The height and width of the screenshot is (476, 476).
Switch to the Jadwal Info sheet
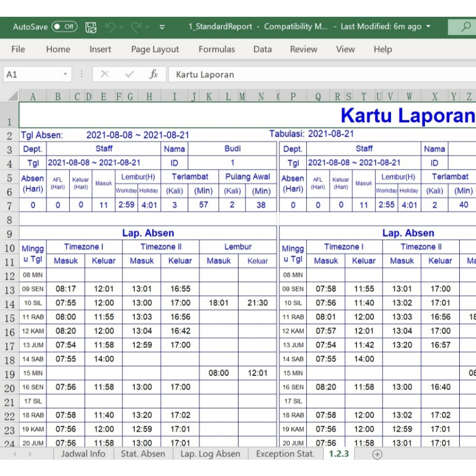click(83, 454)
